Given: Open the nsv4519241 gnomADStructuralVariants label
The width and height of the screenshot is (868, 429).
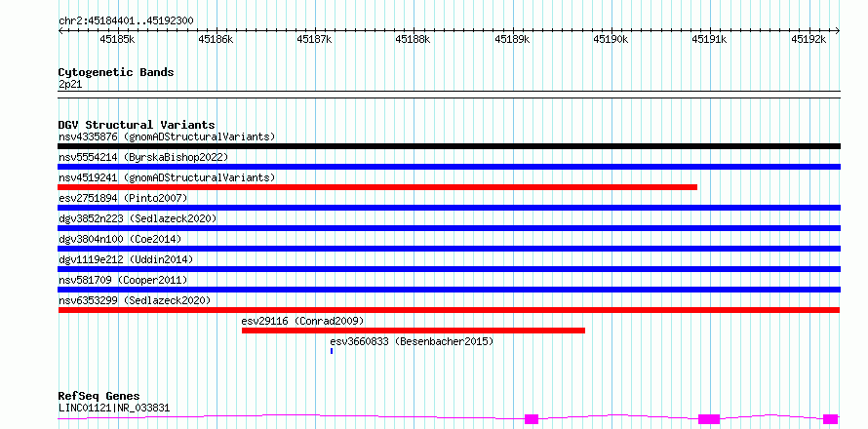Looking at the screenshot, I should point(167,177).
